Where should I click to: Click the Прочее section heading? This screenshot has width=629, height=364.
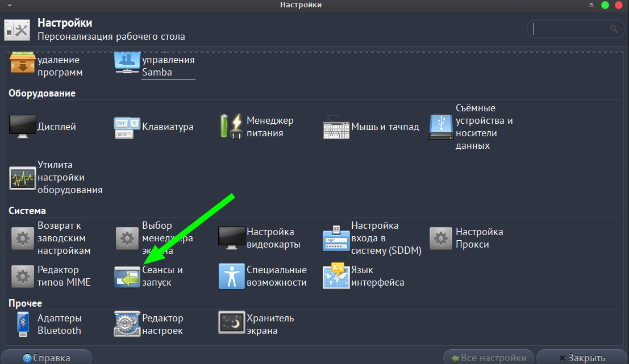(25, 303)
